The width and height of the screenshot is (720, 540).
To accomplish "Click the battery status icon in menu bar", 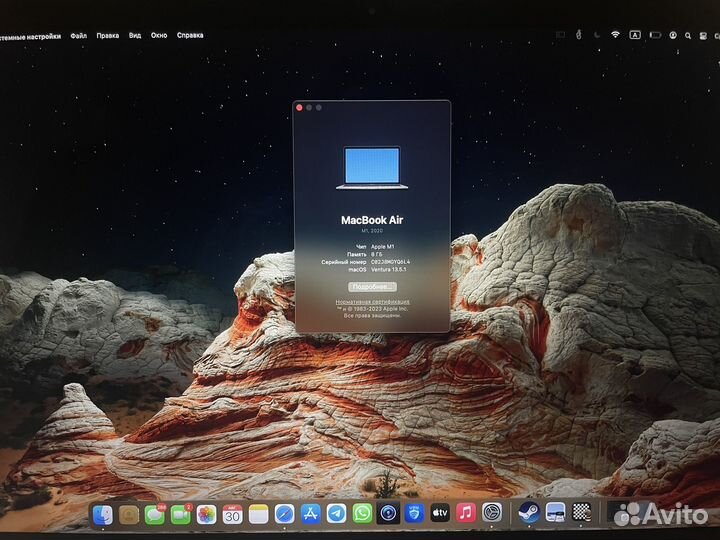I will (655, 35).
